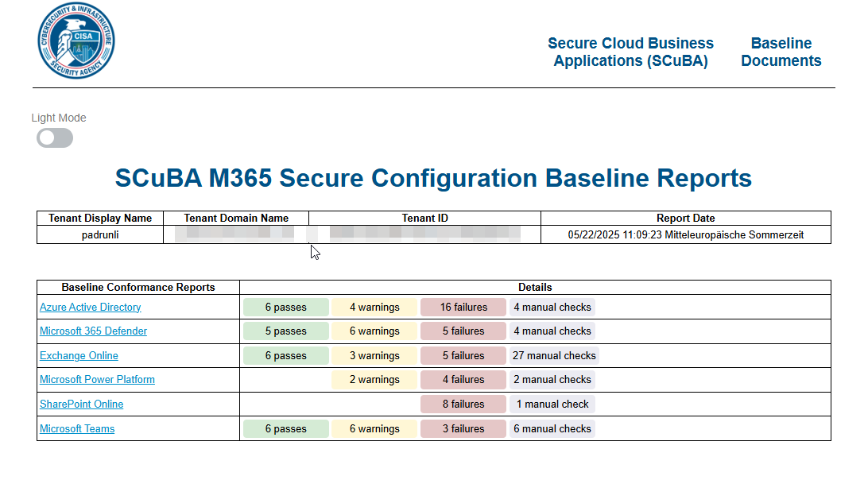The image size is (868, 480).
Task: Select the Report Date header
Action: tap(686, 218)
